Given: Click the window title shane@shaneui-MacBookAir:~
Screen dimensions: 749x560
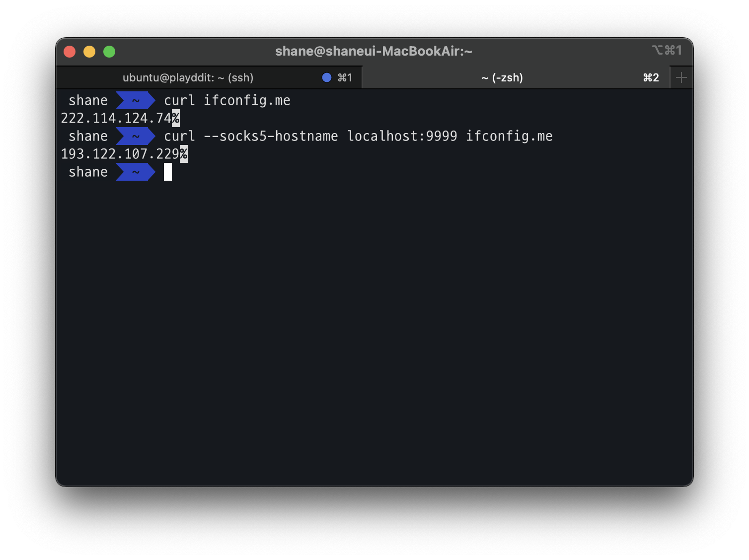Looking at the screenshot, I should coord(374,51).
